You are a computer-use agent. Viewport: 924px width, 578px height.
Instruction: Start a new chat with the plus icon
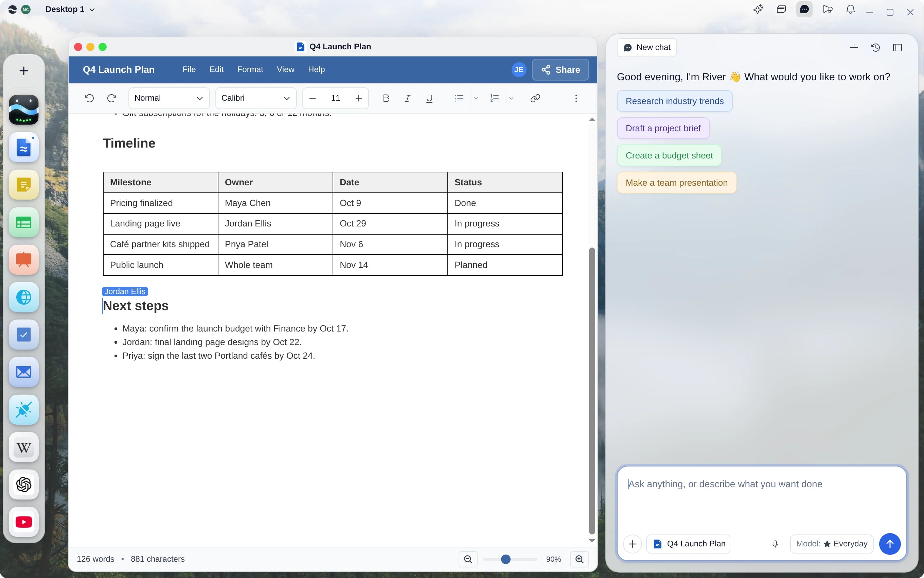(854, 47)
